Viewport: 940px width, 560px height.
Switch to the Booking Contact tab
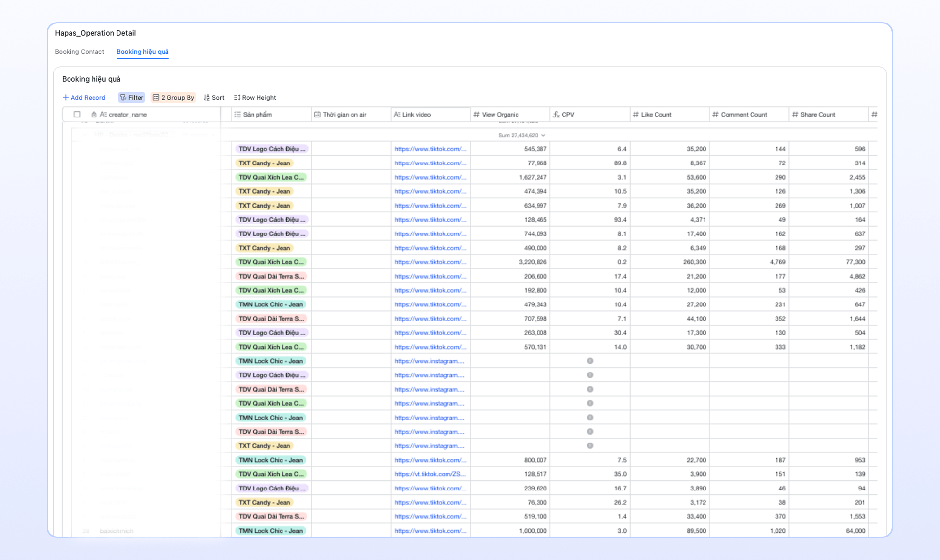[79, 52]
